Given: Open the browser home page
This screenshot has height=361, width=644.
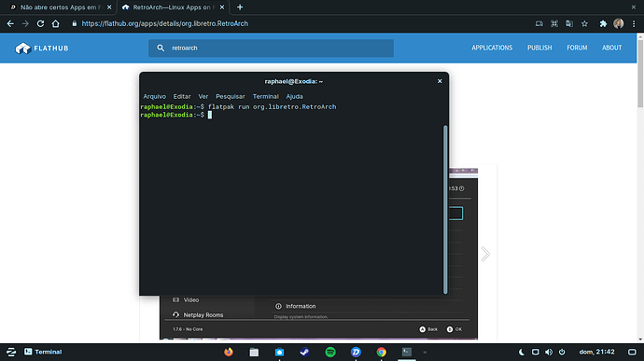Looking at the screenshot, I should 55,24.
